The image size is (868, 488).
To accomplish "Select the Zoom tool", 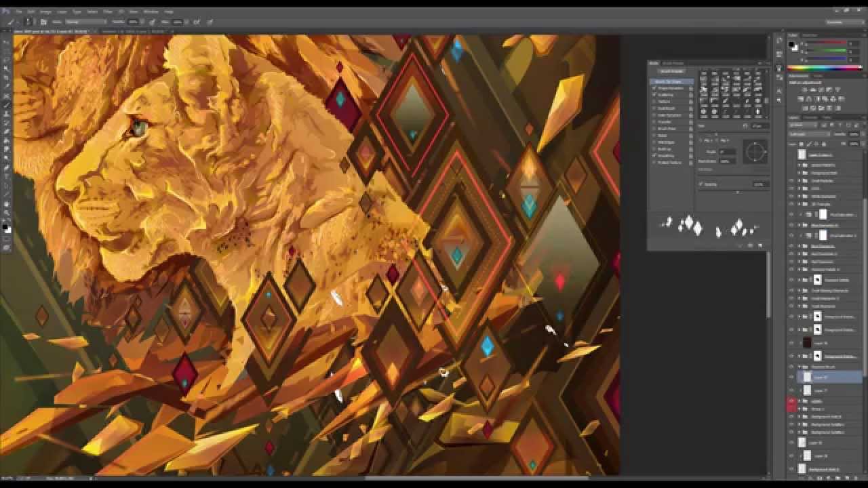I will point(7,211).
